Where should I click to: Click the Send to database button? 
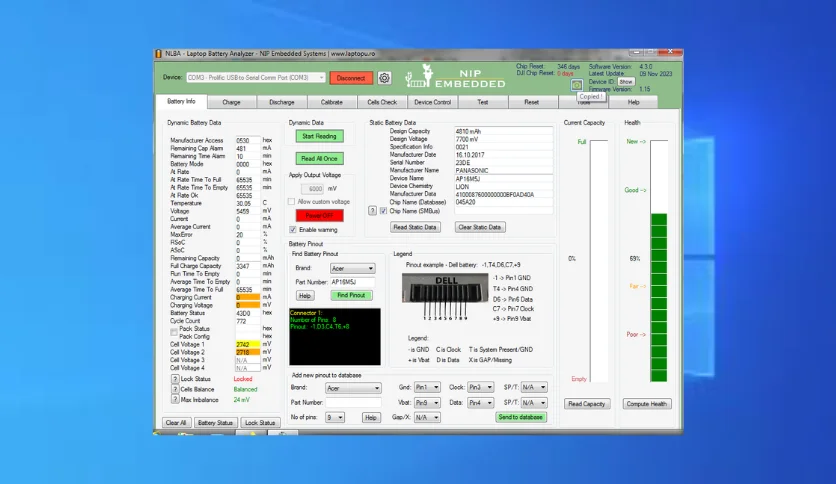pyautogui.click(x=520, y=417)
